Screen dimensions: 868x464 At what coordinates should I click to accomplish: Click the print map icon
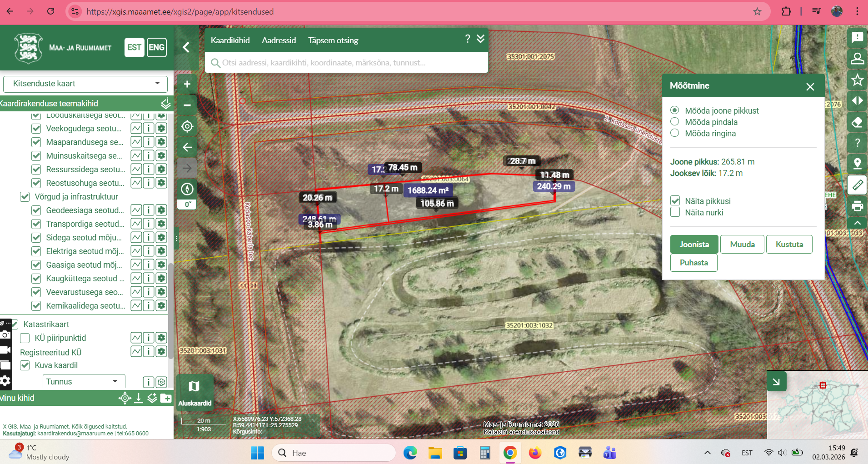[x=857, y=206]
